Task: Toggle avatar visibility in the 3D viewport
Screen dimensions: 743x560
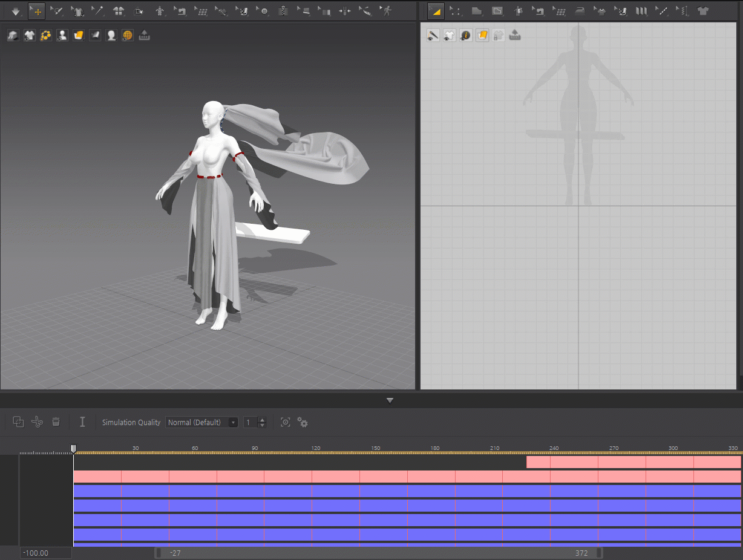Action: tap(62, 35)
